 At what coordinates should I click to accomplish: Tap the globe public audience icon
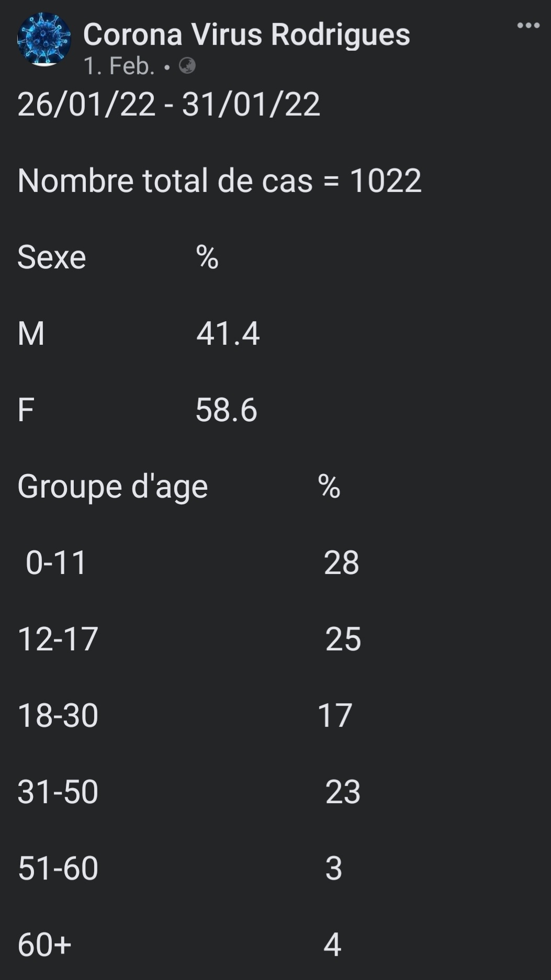[187, 66]
